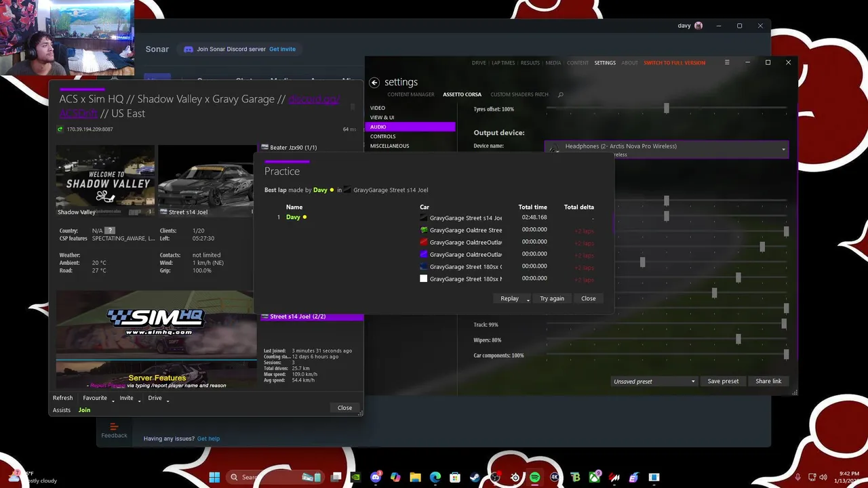Image resolution: width=868 pixels, height=488 pixels.
Task: Open Task View on the taskbar
Action: click(x=336, y=477)
